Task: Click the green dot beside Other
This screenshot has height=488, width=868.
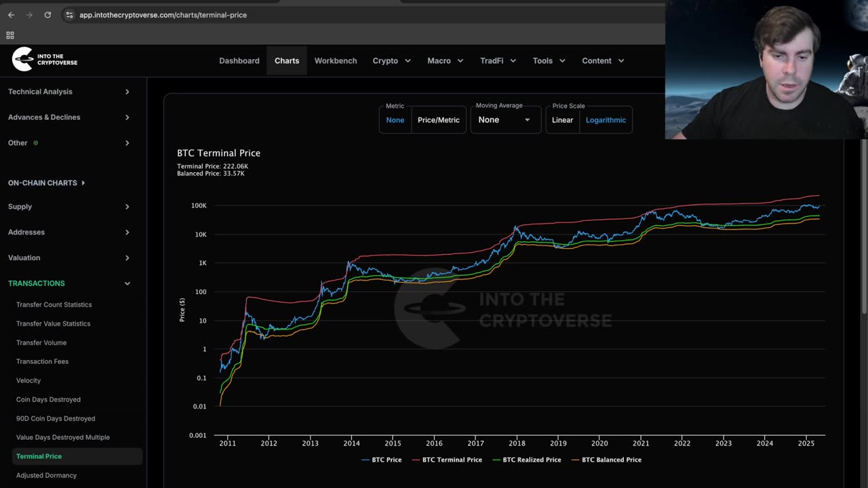Action: click(x=36, y=143)
